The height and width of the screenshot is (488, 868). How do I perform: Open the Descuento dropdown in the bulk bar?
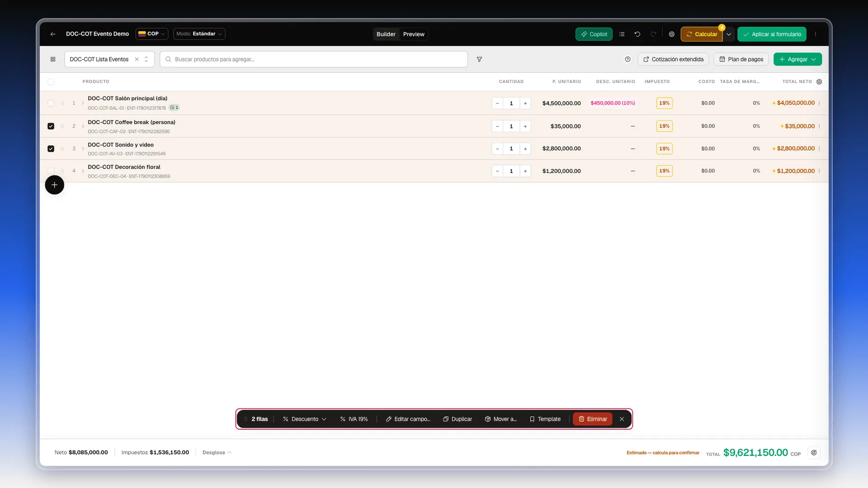pos(305,419)
